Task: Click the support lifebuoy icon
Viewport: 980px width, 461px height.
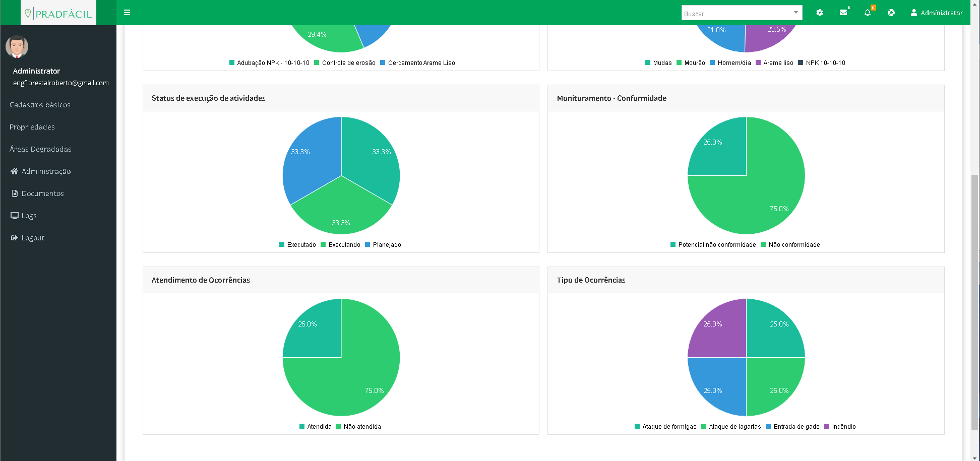Action: (x=891, y=13)
